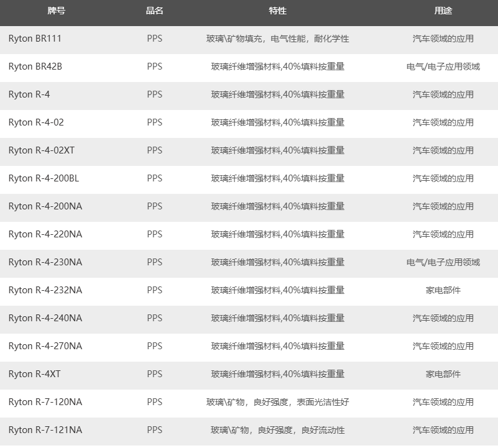Click the Ryton BR111 grade name
The width and height of the screenshot is (498, 448).
click(x=35, y=39)
